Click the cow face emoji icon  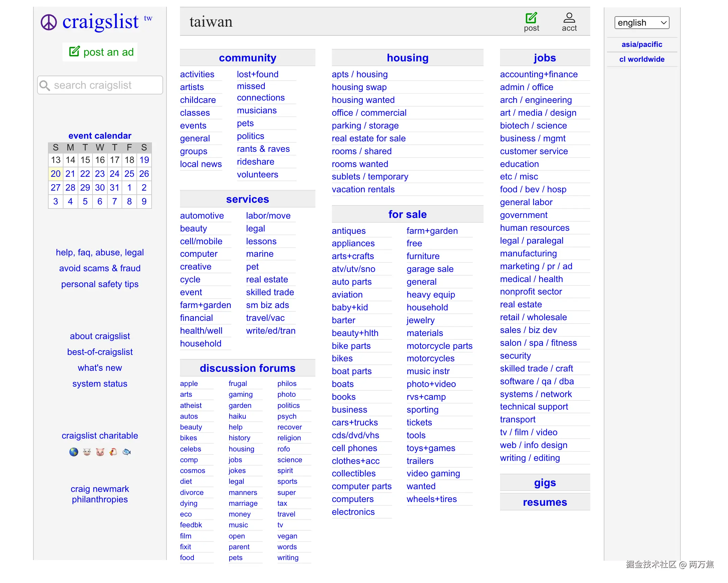[x=87, y=452]
